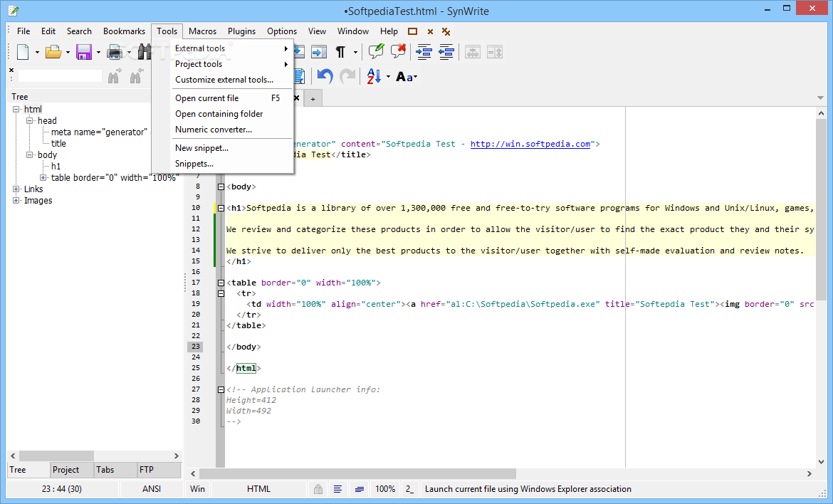Click the Indent lines icon

[x=424, y=51]
